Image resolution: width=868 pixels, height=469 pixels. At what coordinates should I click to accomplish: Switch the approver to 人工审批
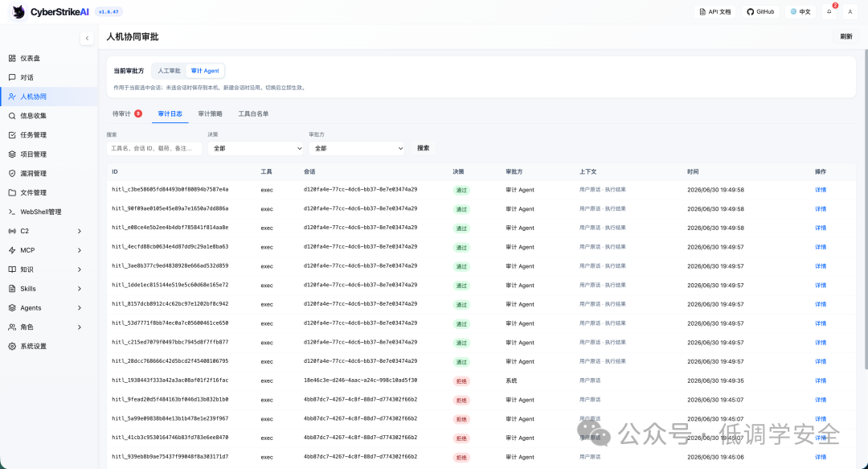pyautogui.click(x=169, y=71)
